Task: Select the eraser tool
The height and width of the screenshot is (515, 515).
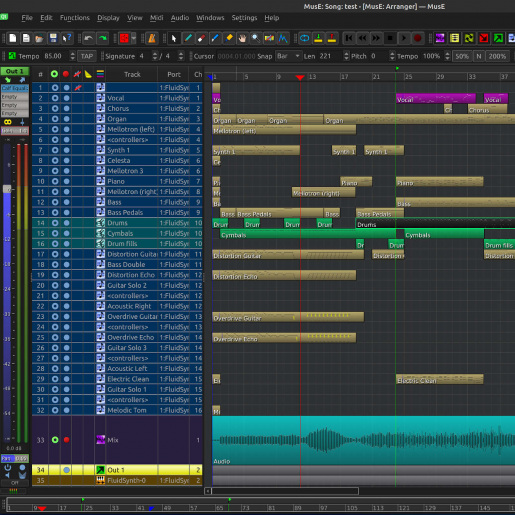Action: [x=201, y=38]
